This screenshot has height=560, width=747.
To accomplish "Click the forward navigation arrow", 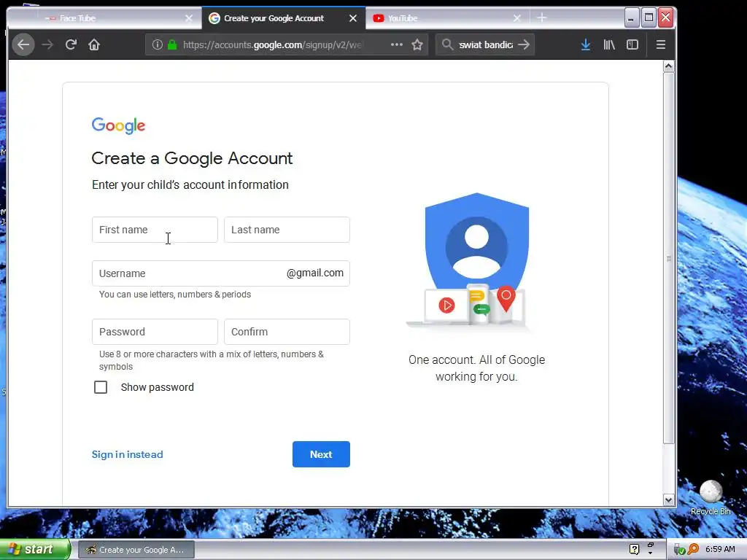I will point(47,44).
